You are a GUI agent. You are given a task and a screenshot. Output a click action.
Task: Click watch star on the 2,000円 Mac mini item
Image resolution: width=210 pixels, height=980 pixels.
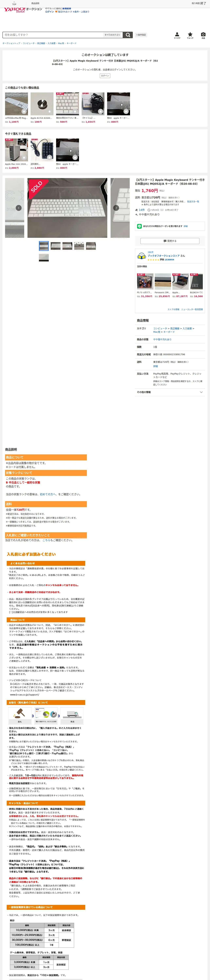24,157
